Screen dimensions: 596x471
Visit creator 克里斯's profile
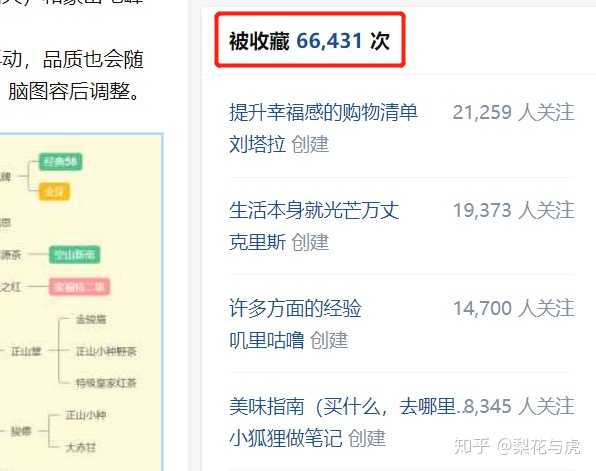click(257, 243)
